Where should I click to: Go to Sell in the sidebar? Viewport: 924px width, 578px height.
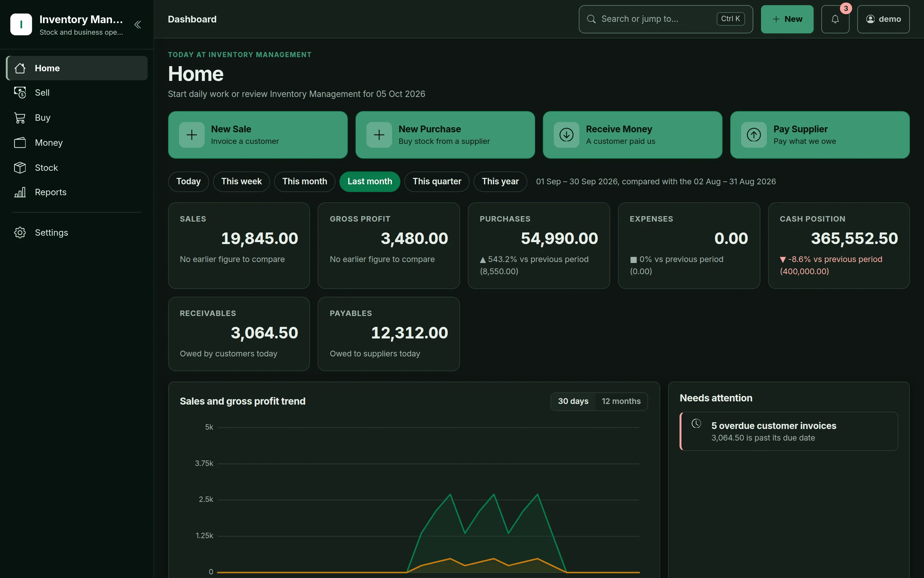click(x=77, y=92)
